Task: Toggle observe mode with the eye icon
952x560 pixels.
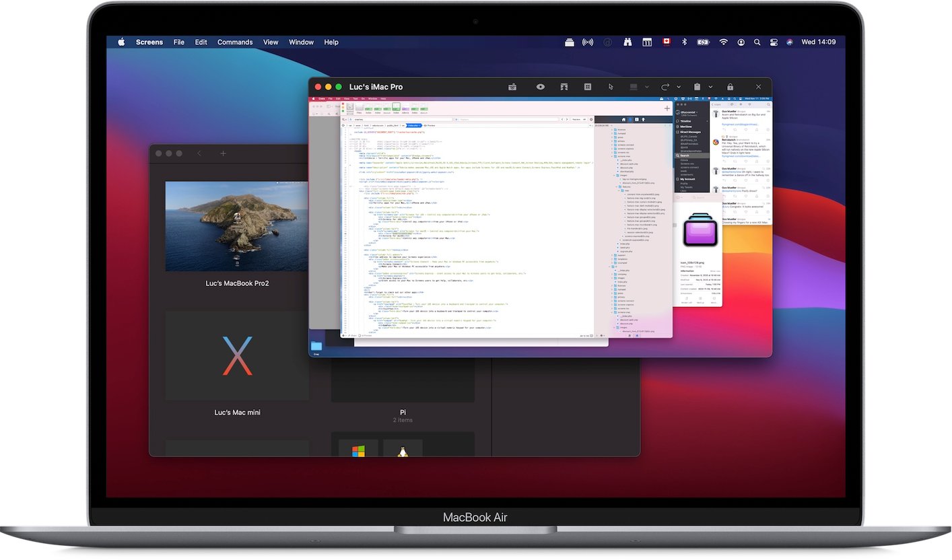Action: [x=540, y=87]
